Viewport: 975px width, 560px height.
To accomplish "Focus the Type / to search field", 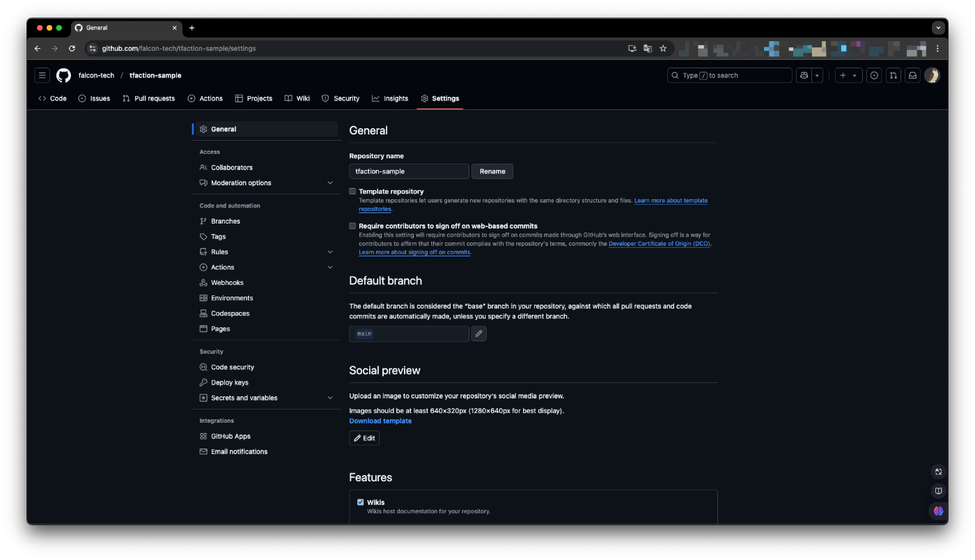I will click(x=729, y=75).
